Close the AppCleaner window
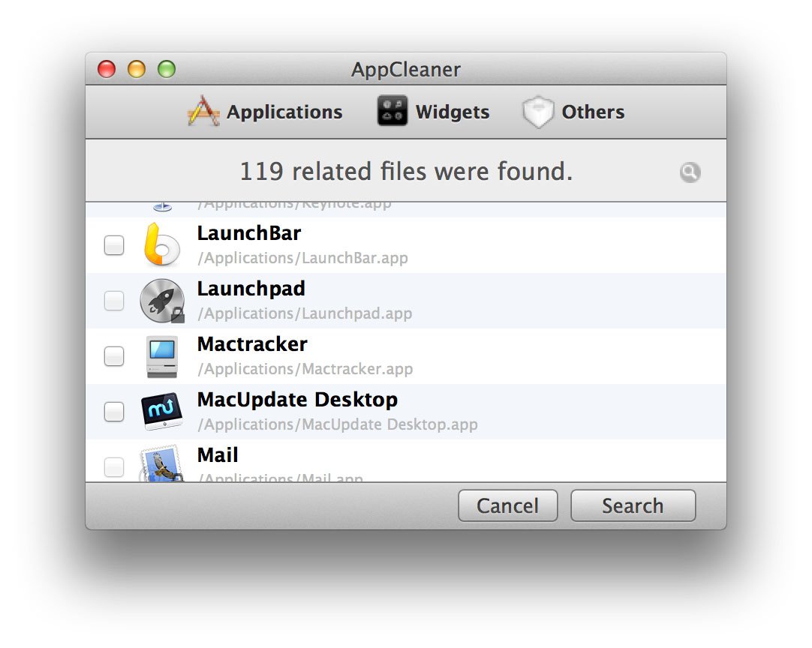The image size is (812, 648). click(107, 69)
